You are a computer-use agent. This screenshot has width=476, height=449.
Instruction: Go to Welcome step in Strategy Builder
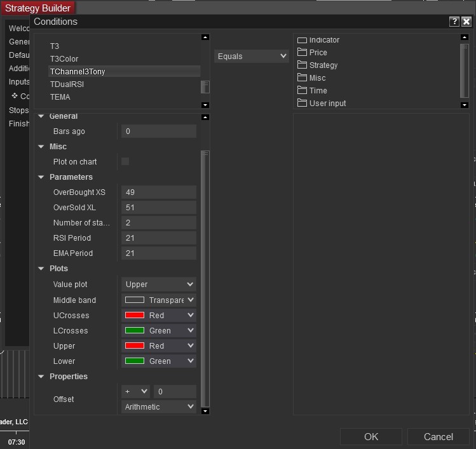[x=19, y=29]
